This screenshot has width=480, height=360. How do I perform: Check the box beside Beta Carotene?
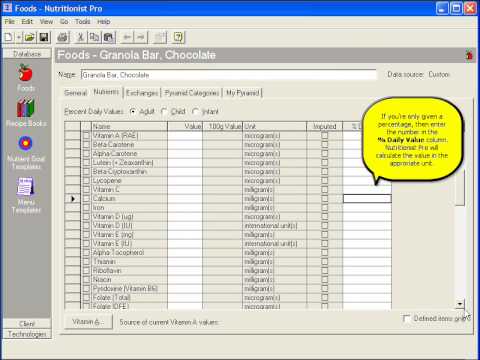coord(86,145)
